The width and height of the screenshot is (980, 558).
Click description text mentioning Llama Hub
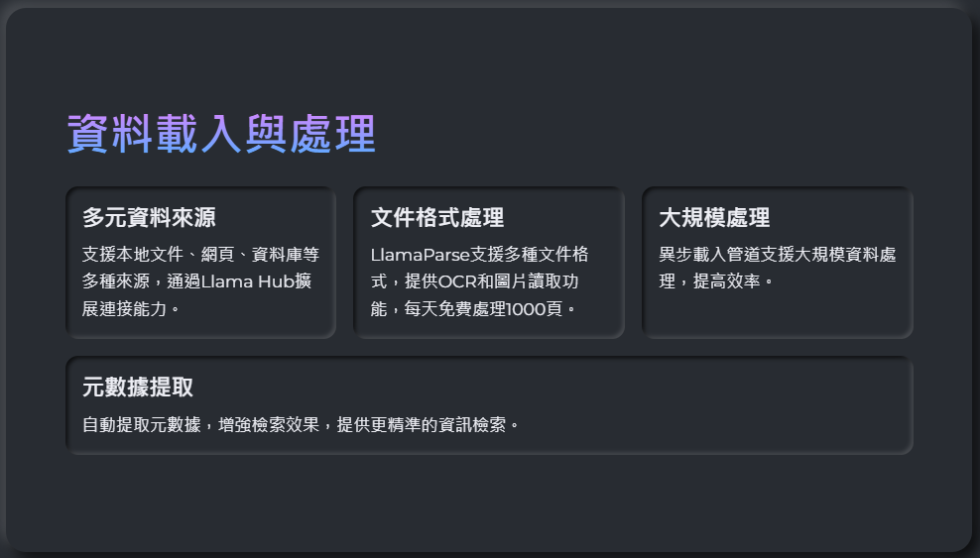[x=200, y=281]
